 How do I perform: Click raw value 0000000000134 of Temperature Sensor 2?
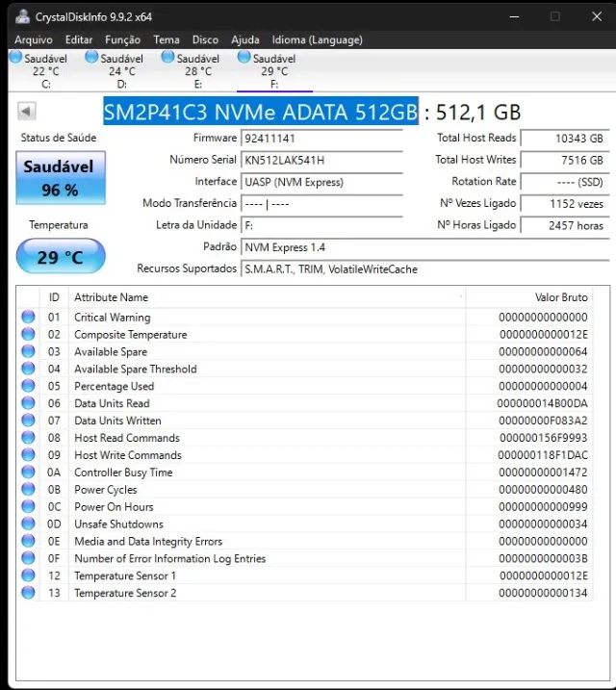coord(543,593)
